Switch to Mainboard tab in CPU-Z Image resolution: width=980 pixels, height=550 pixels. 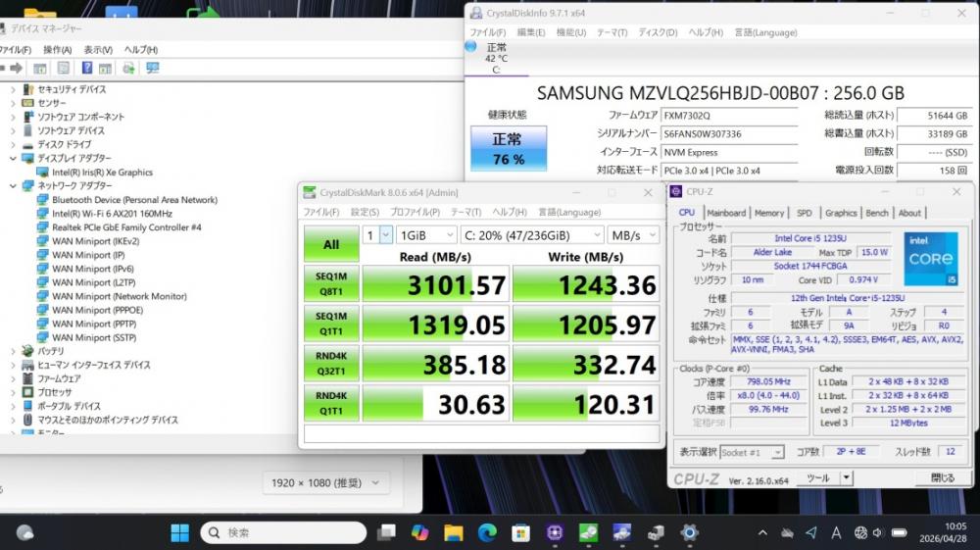[726, 213]
